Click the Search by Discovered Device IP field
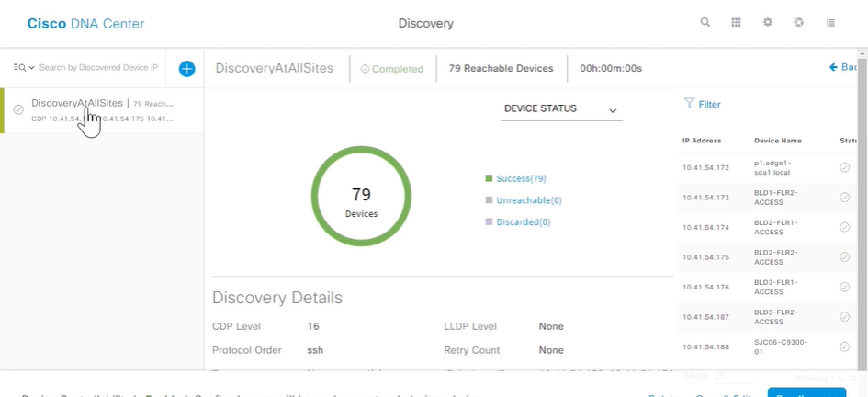The width and height of the screenshot is (868, 397). pos(98,68)
